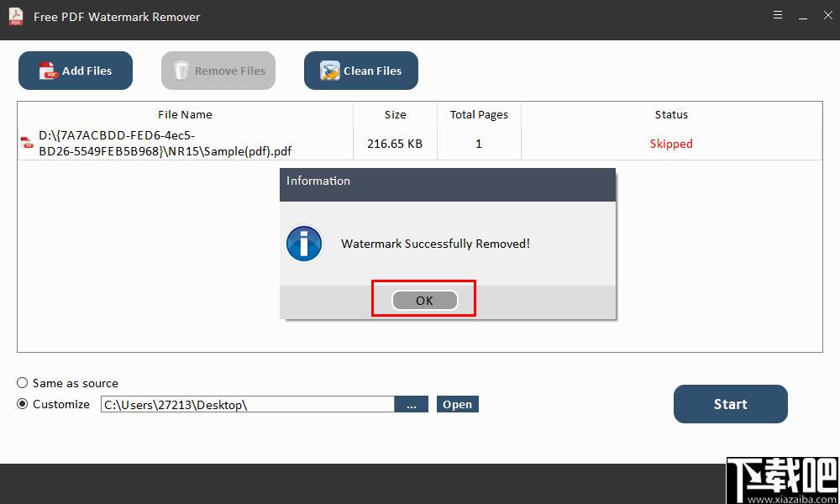
Task: Click the Status column header
Action: pyautogui.click(x=671, y=114)
